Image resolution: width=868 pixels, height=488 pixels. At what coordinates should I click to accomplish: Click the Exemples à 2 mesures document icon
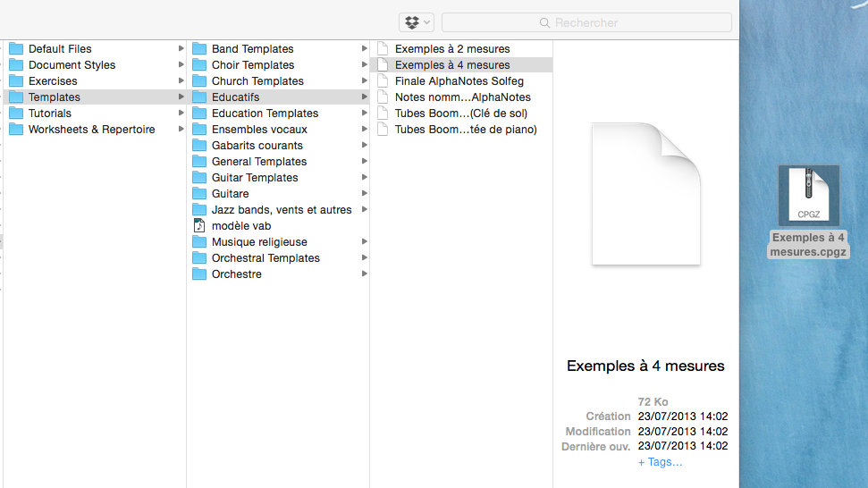coord(383,49)
